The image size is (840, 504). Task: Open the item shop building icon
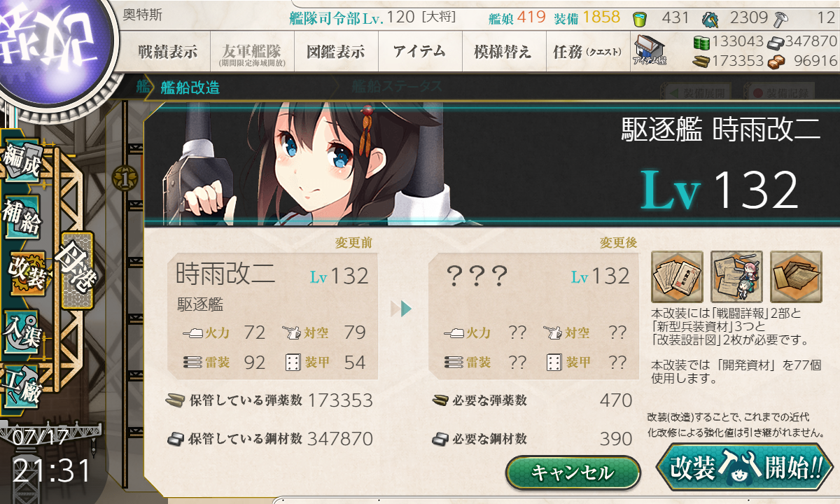coord(650,50)
